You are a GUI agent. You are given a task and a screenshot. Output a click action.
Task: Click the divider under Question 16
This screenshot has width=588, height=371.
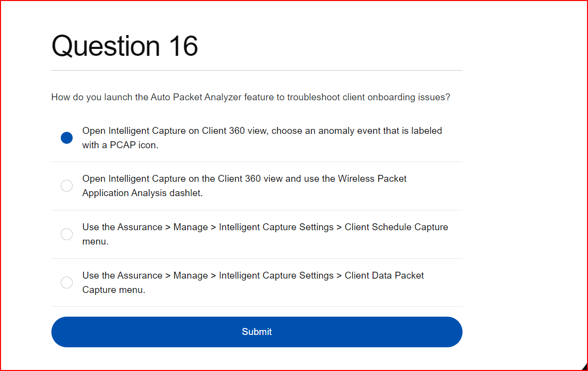point(256,70)
